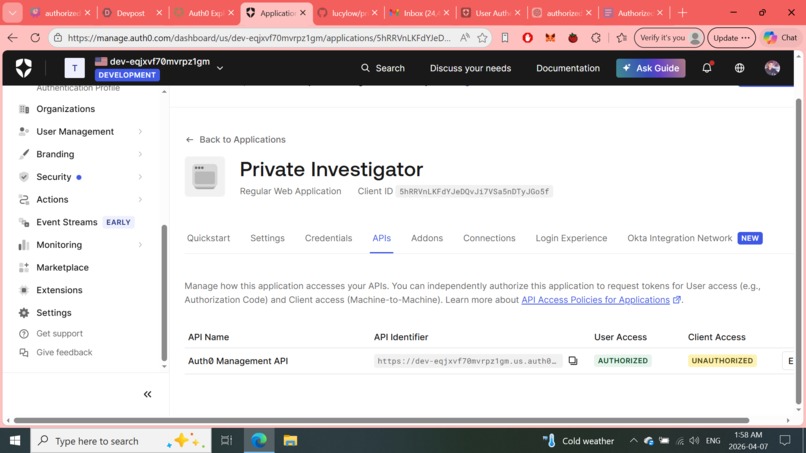Viewport: 806px width, 453px height.
Task: Expand Branding section chevron
Action: coord(140,154)
